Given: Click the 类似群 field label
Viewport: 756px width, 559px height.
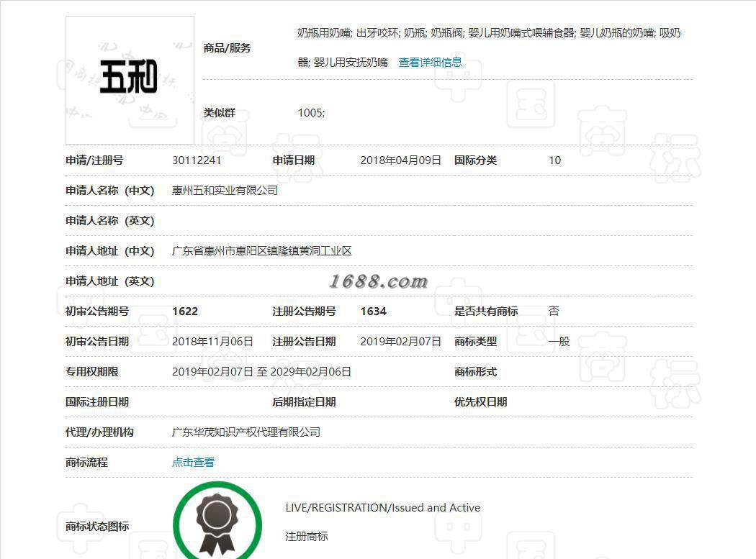Looking at the screenshot, I should [x=220, y=113].
